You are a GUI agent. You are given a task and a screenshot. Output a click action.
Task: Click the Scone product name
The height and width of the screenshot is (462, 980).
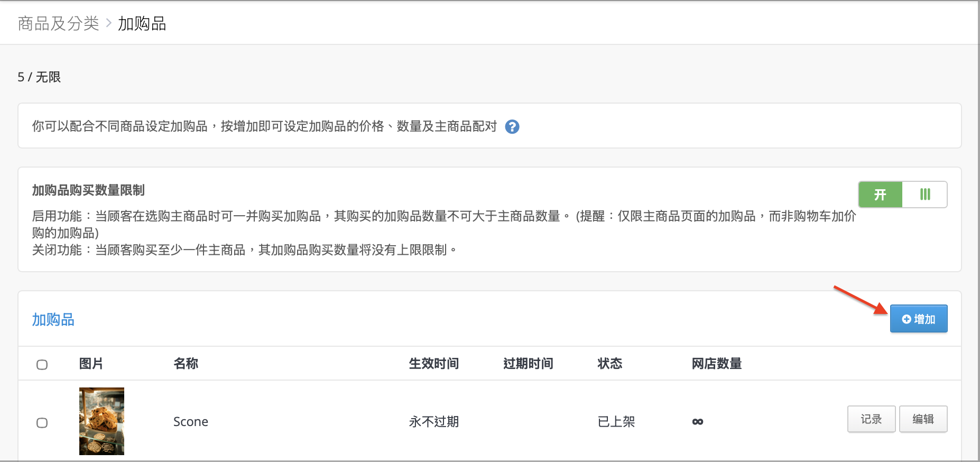click(x=191, y=422)
